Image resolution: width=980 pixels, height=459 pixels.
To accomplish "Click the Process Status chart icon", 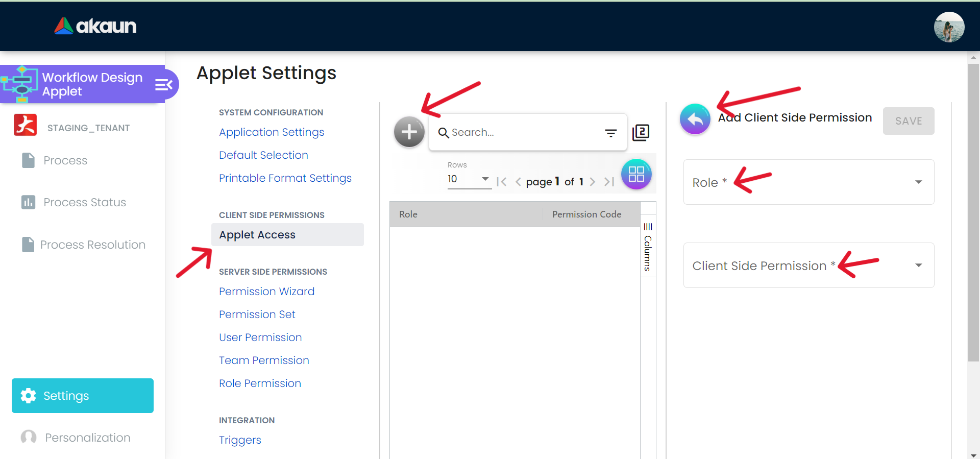I will pos(28,202).
